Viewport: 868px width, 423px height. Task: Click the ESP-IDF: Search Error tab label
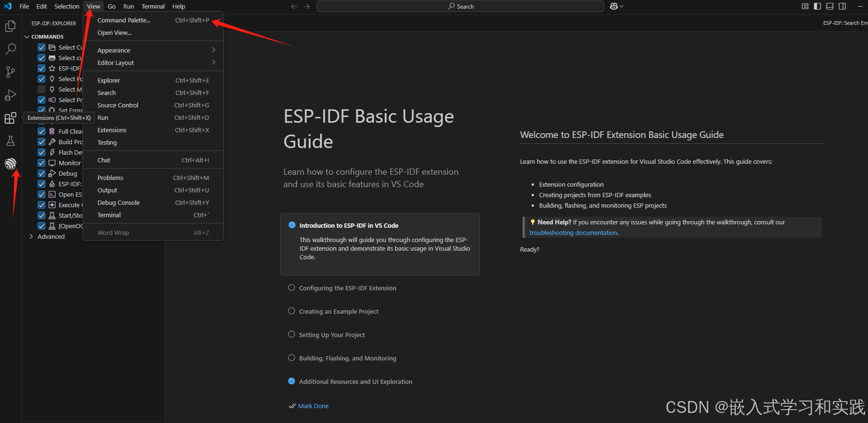[x=845, y=23]
